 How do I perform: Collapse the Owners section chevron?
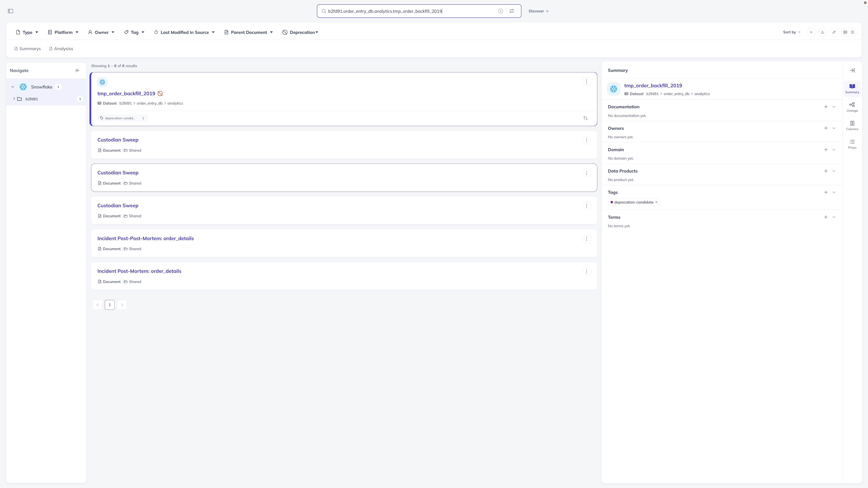[834, 128]
